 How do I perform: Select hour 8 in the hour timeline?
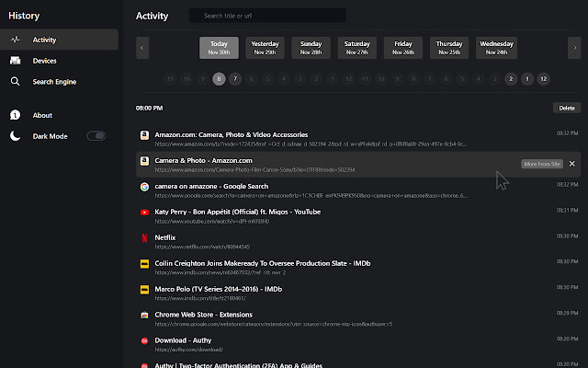tap(218, 79)
